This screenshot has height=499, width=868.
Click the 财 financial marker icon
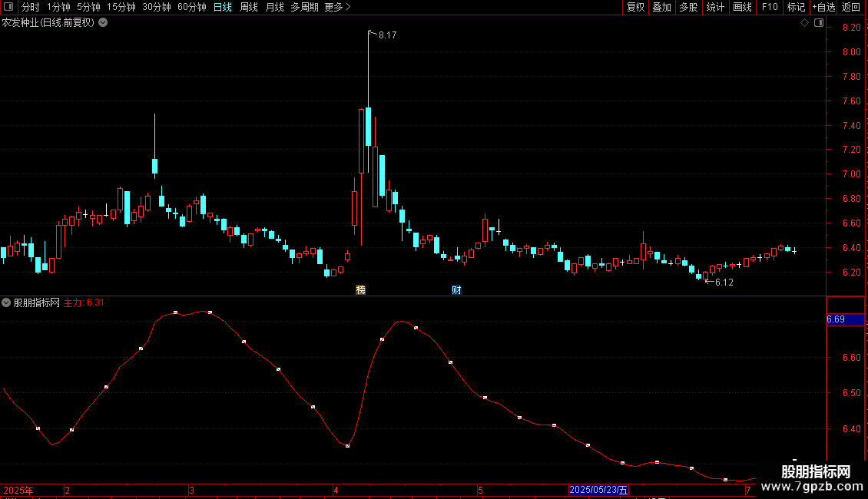click(457, 290)
